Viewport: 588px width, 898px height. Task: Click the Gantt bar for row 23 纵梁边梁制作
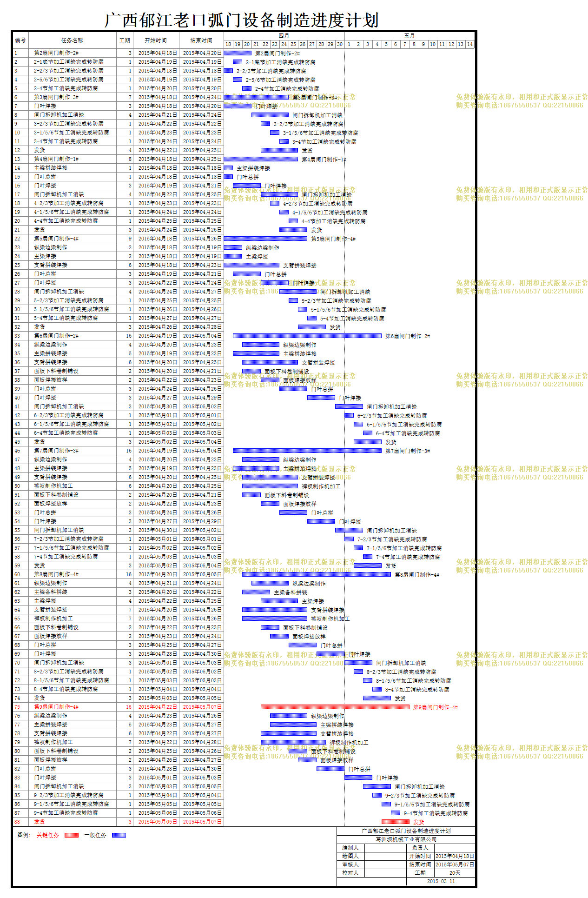tap(233, 247)
